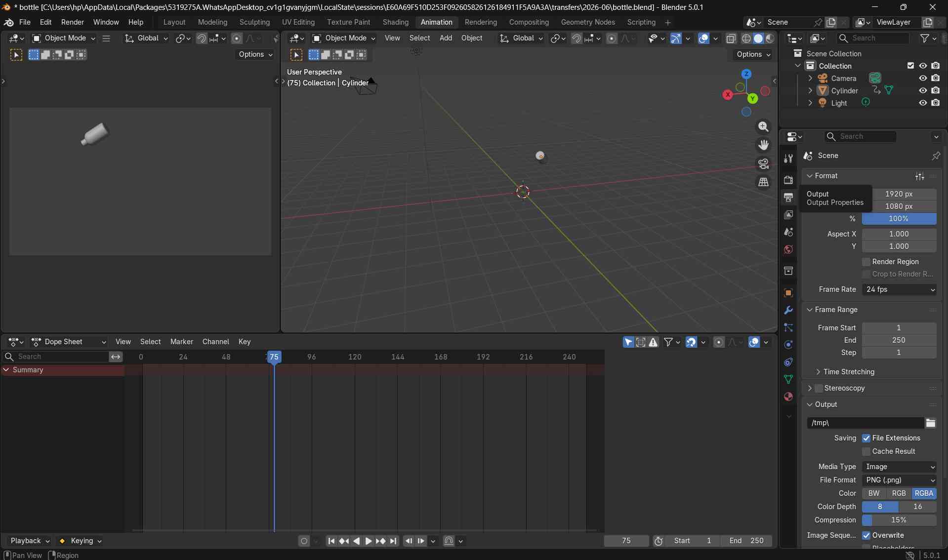Click the current frame field showing 75

626,541
